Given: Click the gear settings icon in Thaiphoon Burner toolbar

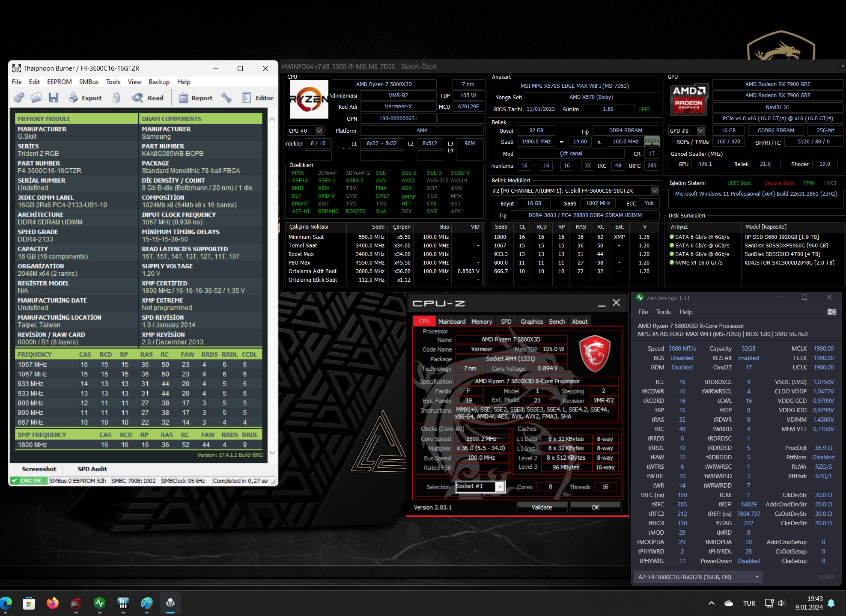Looking at the screenshot, I should click(x=19, y=98).
